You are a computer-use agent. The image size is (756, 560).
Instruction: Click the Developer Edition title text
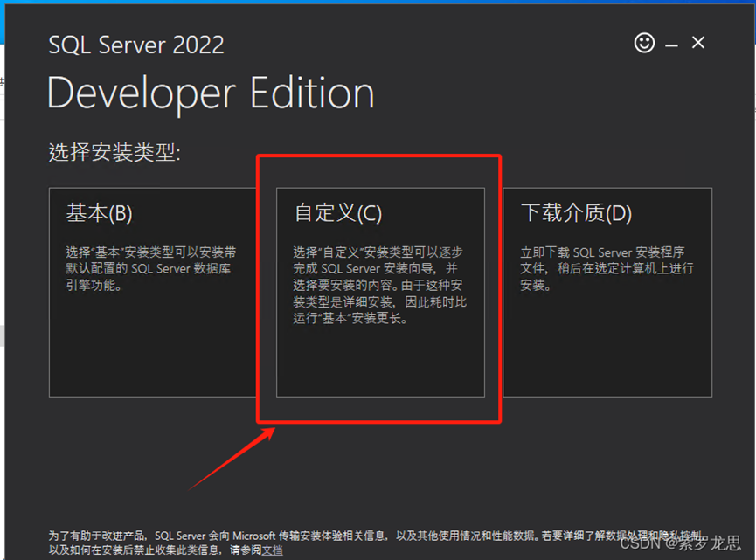pyautogui.click(x=211, y=94)
